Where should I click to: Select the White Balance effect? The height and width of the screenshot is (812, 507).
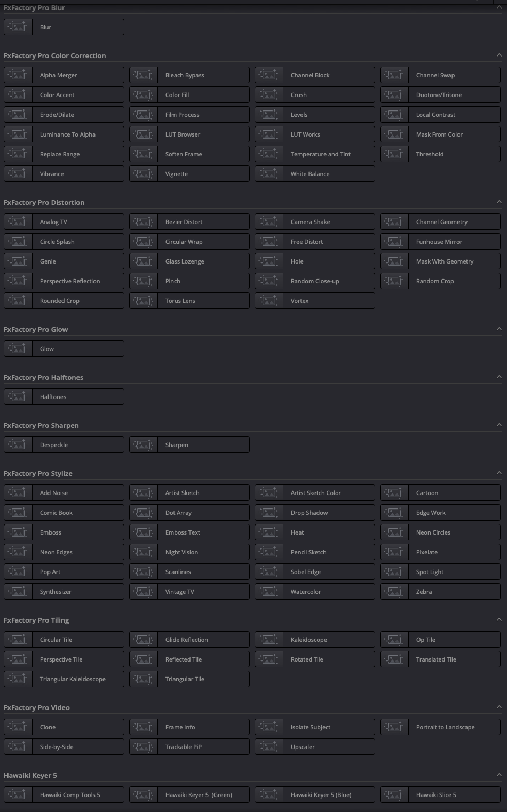(315, 174)
